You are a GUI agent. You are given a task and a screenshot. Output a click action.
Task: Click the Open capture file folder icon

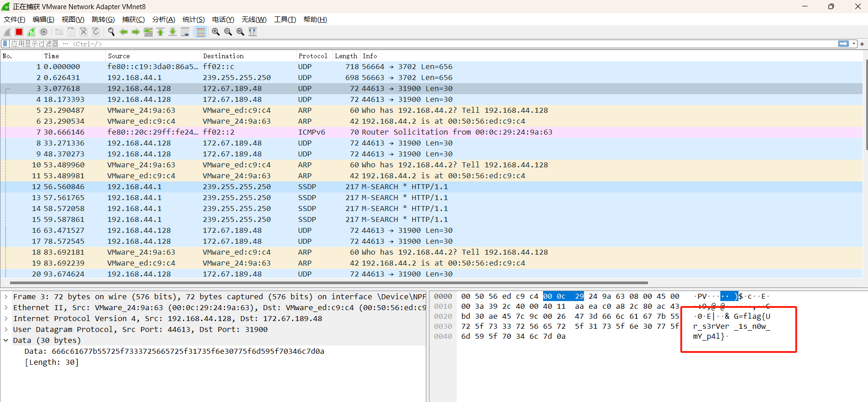click(59, 32)
